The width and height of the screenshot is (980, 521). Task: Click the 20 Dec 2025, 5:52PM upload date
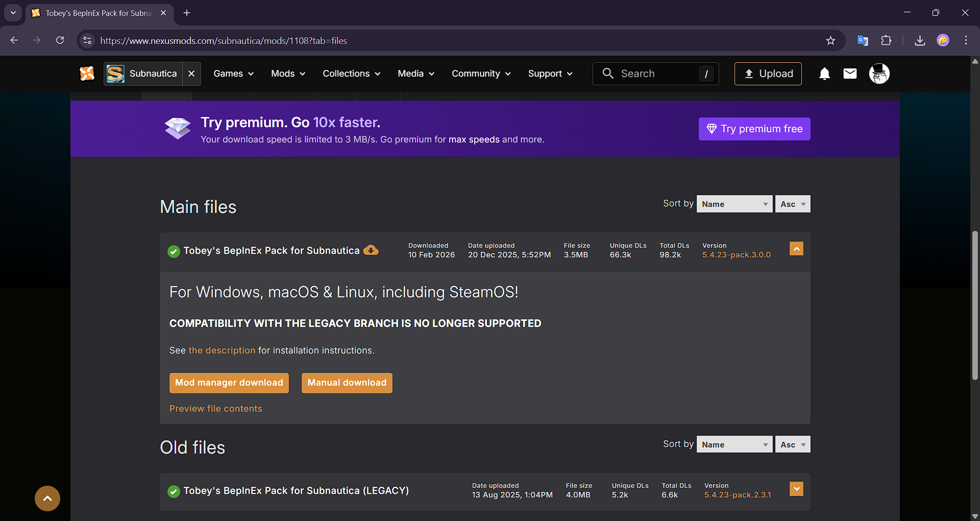point(509,255)
